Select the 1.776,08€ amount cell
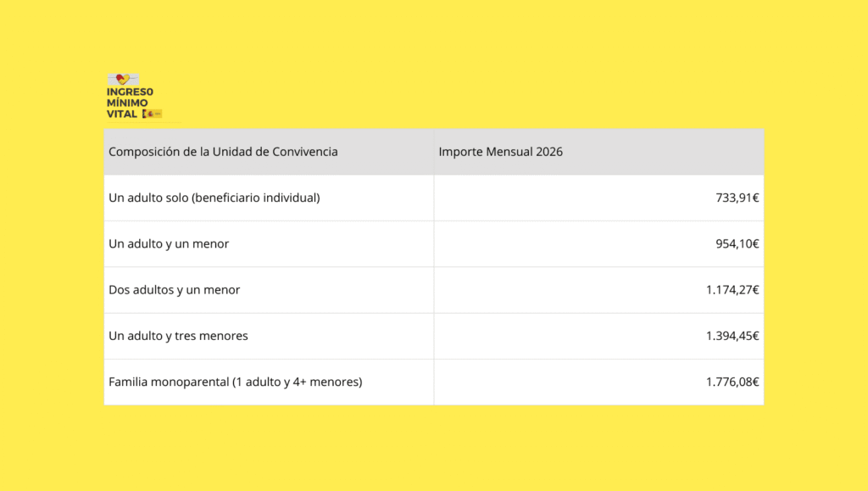 tap(732, 382)
